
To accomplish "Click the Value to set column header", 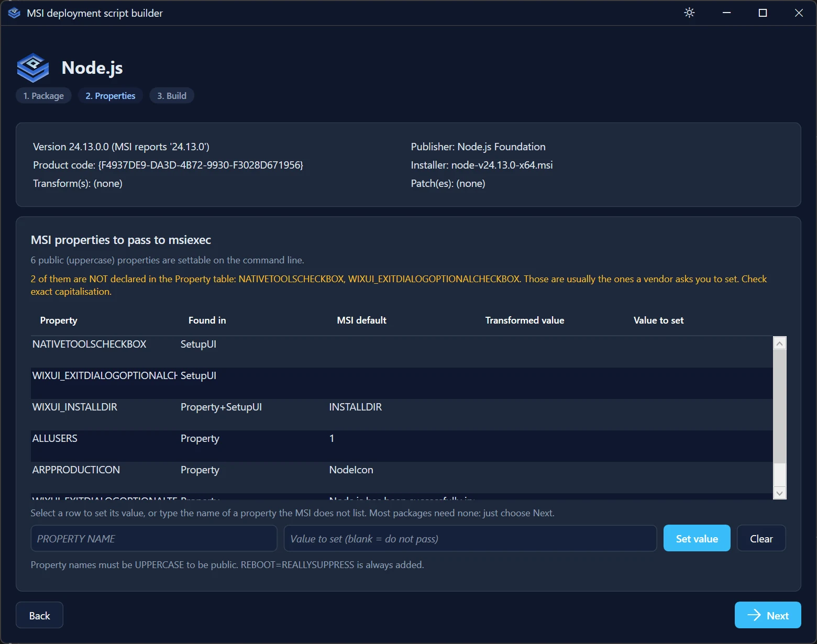I will [x=658, y=320].
